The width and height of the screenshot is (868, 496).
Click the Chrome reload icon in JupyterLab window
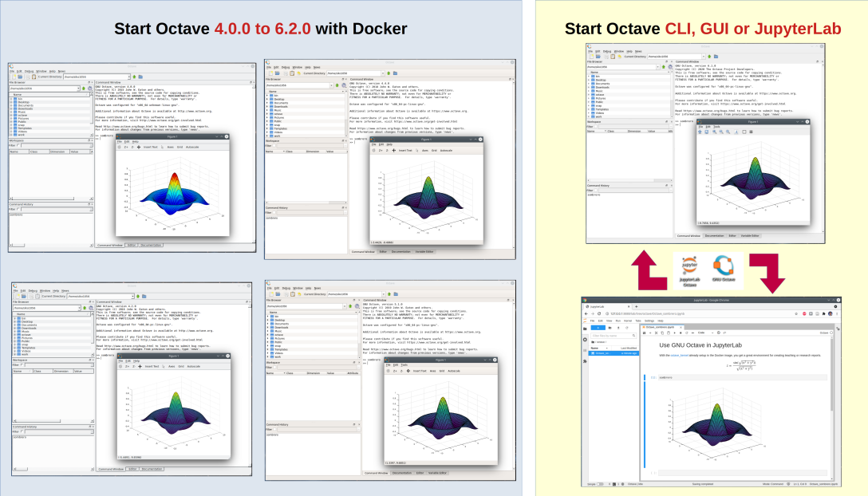coord(599,314)
